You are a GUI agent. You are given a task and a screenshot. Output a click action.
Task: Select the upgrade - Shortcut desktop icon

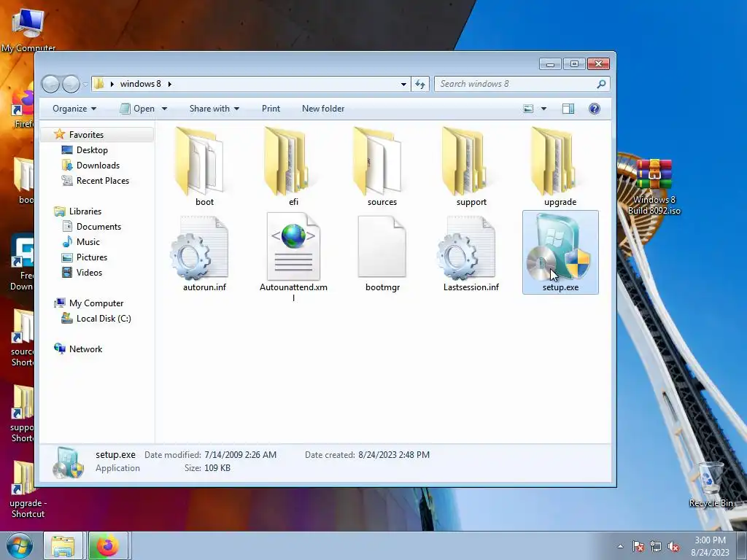[28, 489]
